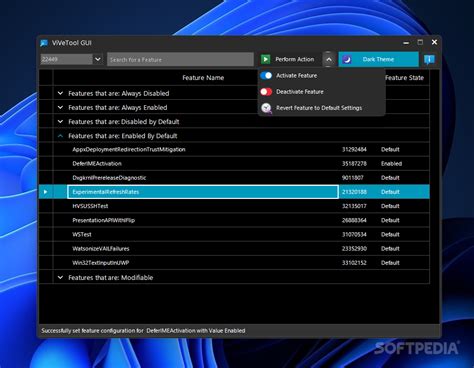Expand Features that are: Always Disabled
Viewport: 474px width, 368px height.
coord(60,93)
